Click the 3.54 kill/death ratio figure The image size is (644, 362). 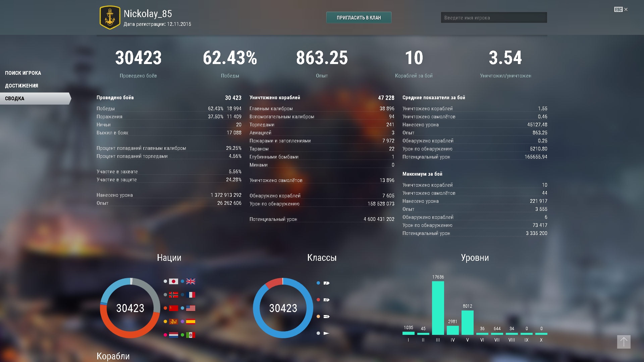tap(505, 58)
